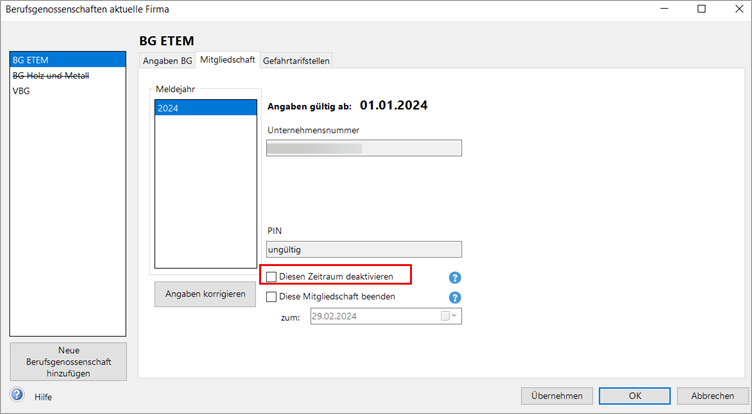Close the Berufsgenossenschaften dialog window
This screenshot has height=414, width=752.
point(739,9)
